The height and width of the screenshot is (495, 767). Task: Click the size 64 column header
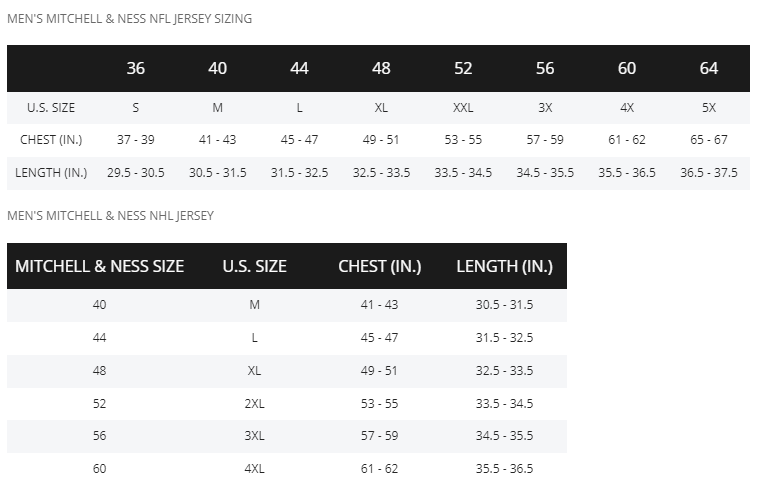tap(708, 68)
